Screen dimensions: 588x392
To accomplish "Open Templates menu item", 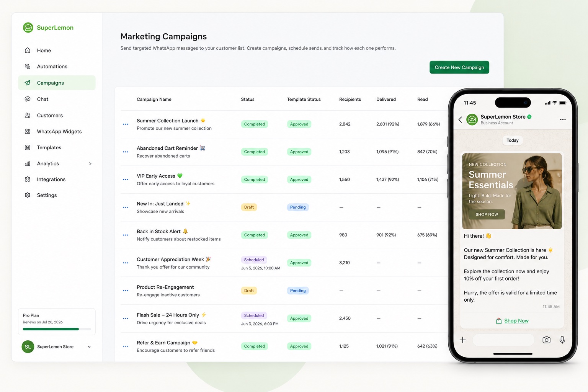I will (57, 147).
